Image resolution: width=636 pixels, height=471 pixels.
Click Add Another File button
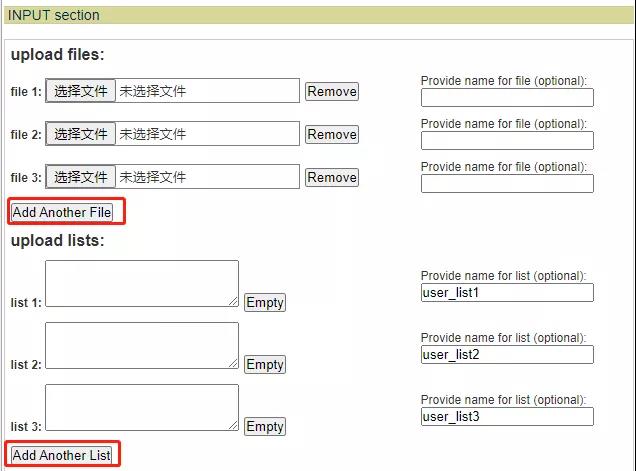(x=62, y=212)
